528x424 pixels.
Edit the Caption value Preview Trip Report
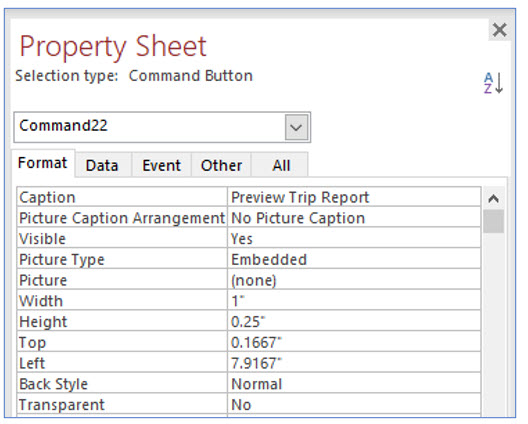click(x=354, y=197)
